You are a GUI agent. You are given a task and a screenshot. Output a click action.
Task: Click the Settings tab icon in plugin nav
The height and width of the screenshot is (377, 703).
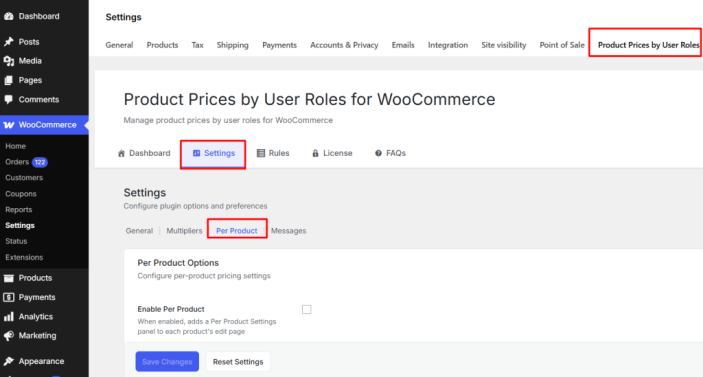coord(196,153)
